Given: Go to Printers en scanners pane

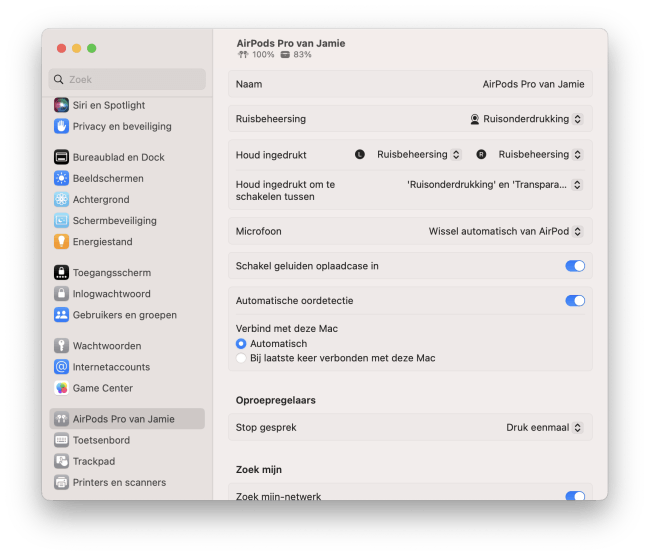Looking at the screenshot, I should [119, 482].
